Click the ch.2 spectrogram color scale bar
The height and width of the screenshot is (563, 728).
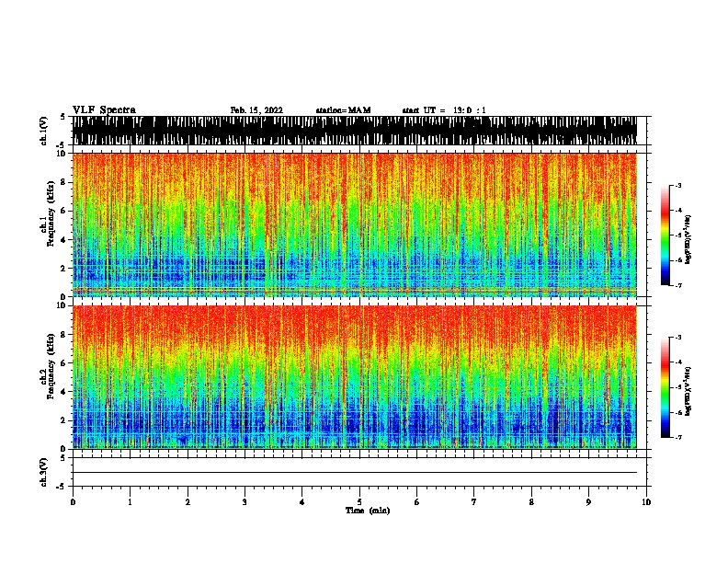tap(665, 387)
